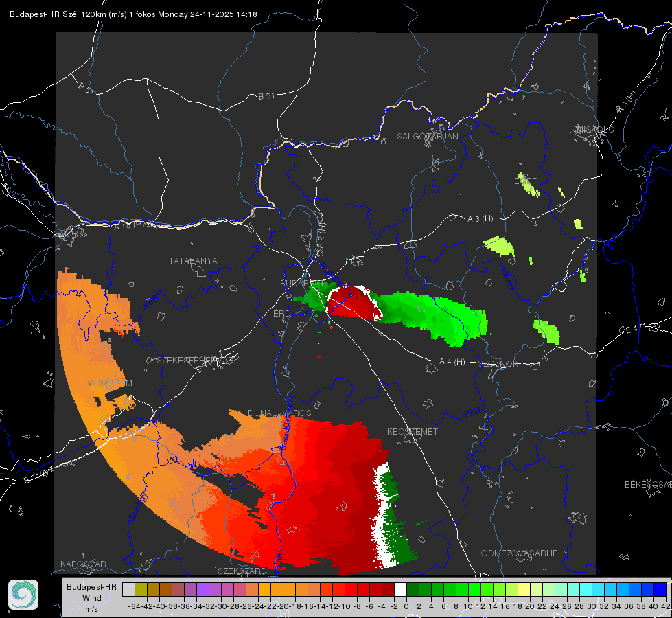Viewport: 672px width, 618px height.
Task: Select the SZOLNOK city label
Action: click(498, 364)
